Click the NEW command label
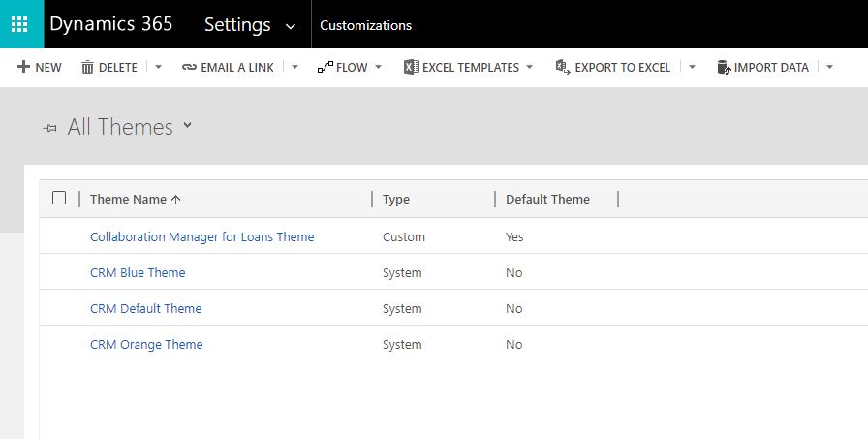This screenshot has height=439, width=868. (48, 68)
